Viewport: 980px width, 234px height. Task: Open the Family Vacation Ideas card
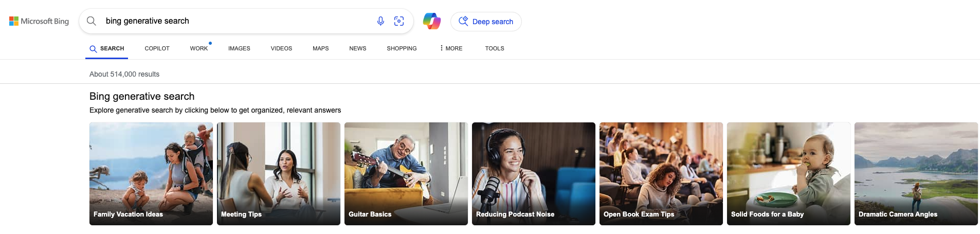151,173
